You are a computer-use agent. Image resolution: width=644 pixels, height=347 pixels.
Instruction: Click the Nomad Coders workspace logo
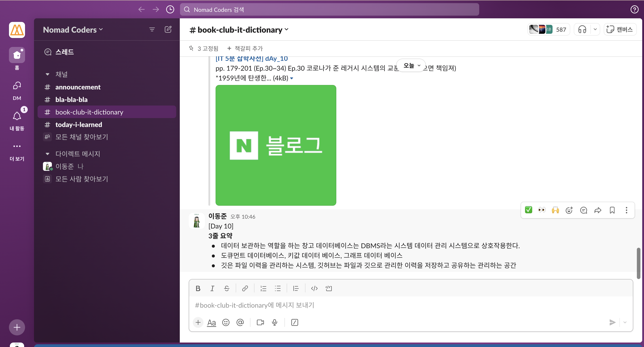click(x=17, y=30)
